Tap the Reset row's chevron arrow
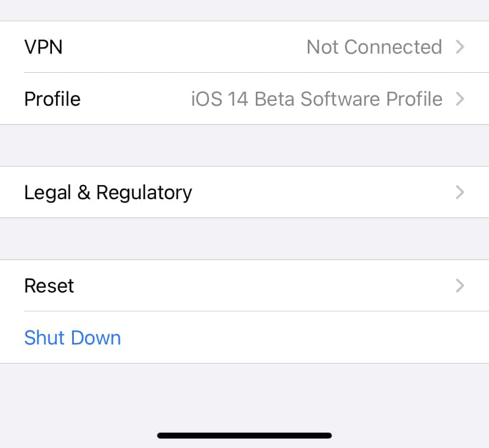489x448 pixels. click(460, 286)
